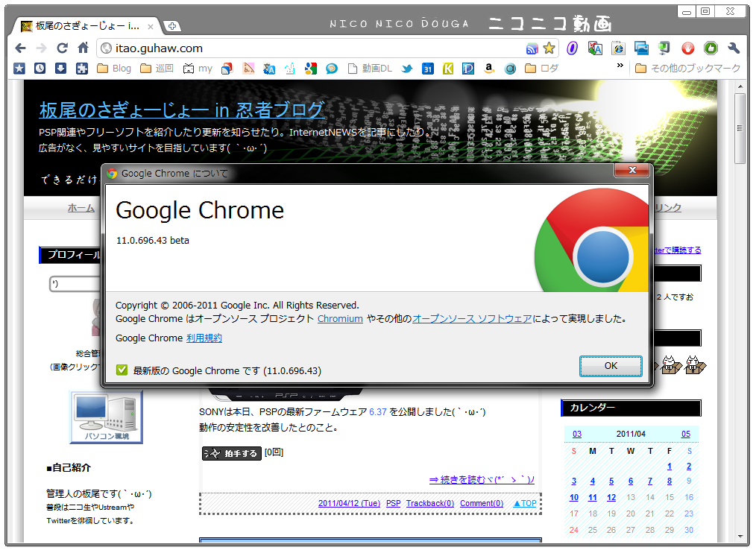756x553 pixels.
Task: Open the downloads arrow bookmark icon
Action: (60, 69)
